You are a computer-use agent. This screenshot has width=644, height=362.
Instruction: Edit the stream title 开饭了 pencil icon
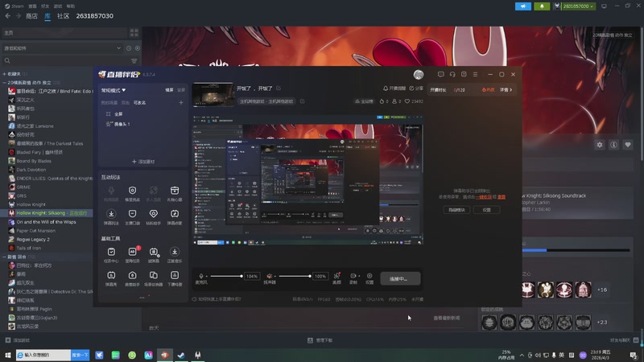(279, 88)
